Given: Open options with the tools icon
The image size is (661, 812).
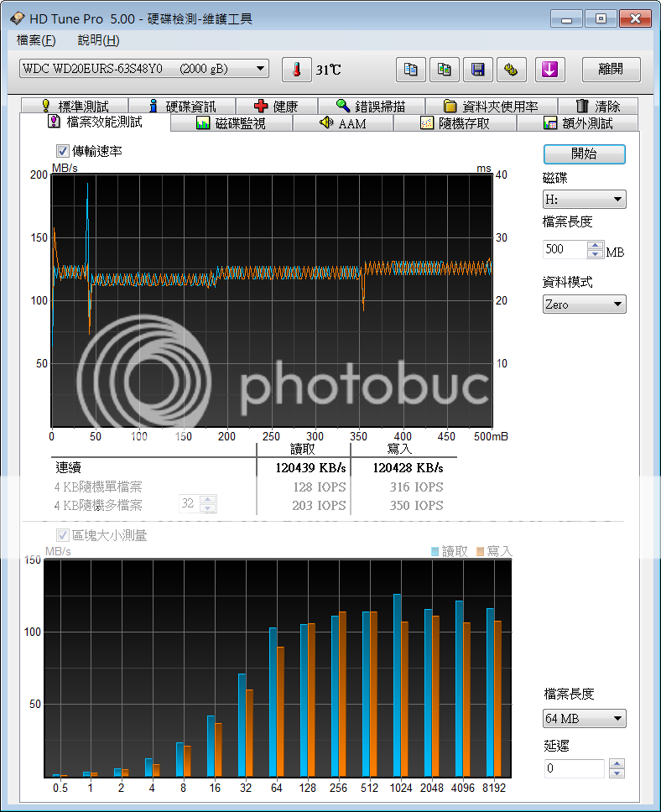Looking at the screenshot, I should 511,70.
